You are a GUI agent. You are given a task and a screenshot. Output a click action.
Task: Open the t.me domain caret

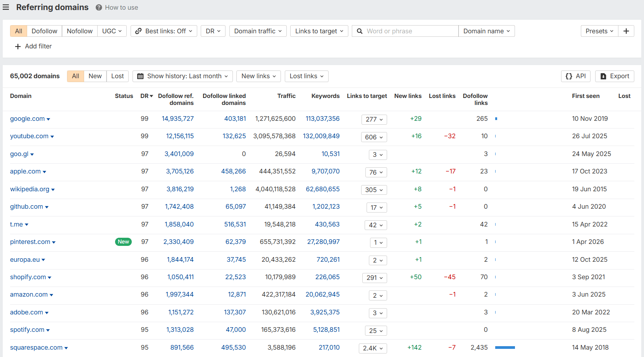27,225
